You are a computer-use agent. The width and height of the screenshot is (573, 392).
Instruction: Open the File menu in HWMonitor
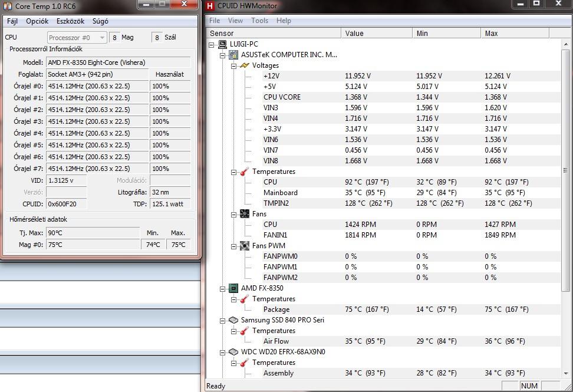tap(215, 21)
